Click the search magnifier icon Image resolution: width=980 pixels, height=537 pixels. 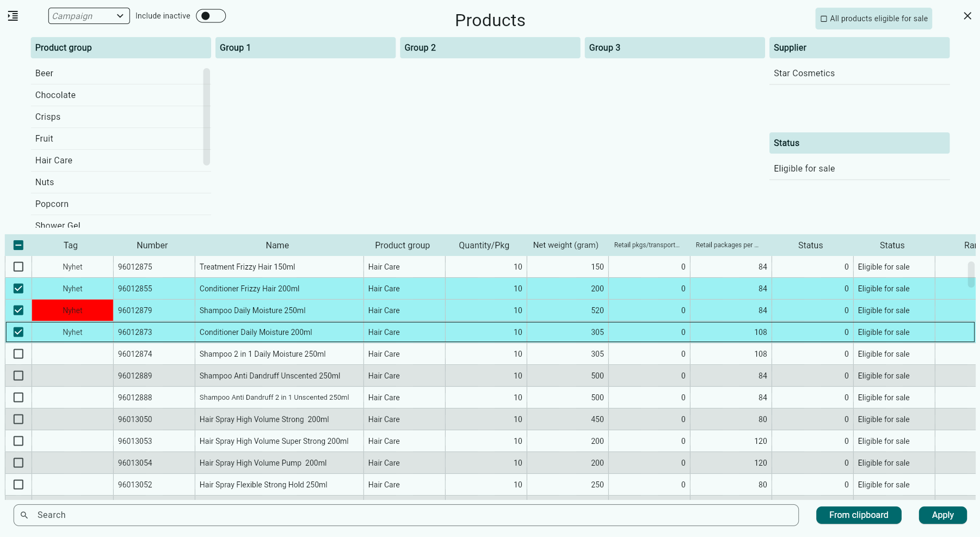24,515
